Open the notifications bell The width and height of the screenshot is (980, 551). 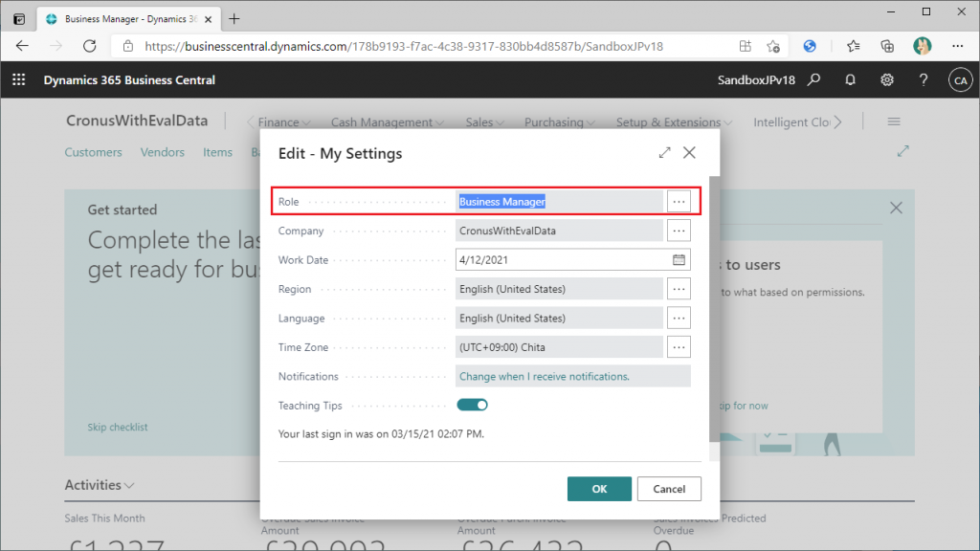click(850, 80)
